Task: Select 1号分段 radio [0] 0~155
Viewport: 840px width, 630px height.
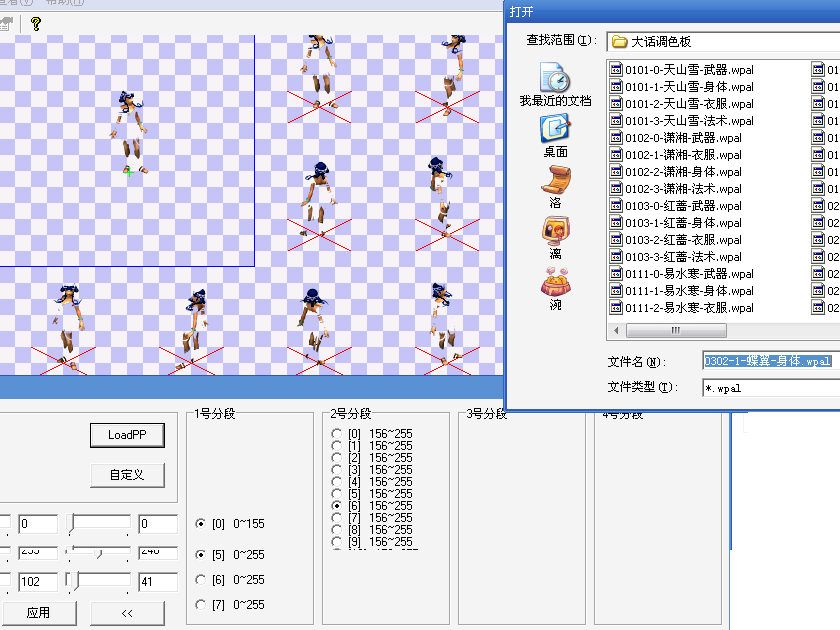Action: point(200,524)
